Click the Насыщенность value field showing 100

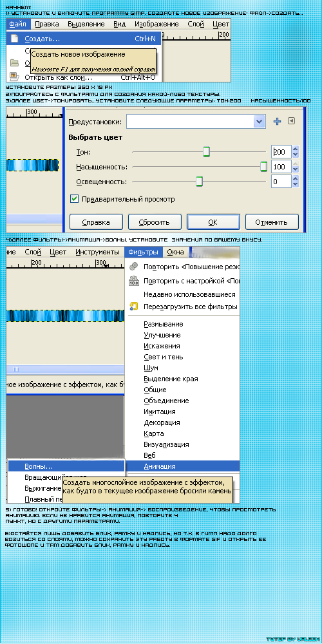[x=281, y=167]
